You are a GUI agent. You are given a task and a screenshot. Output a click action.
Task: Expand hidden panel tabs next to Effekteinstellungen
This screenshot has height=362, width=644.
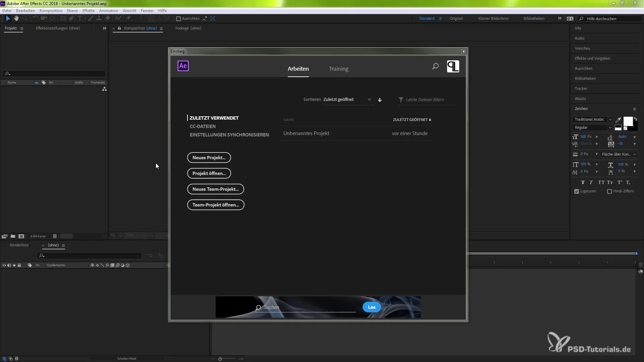point(105,28)
